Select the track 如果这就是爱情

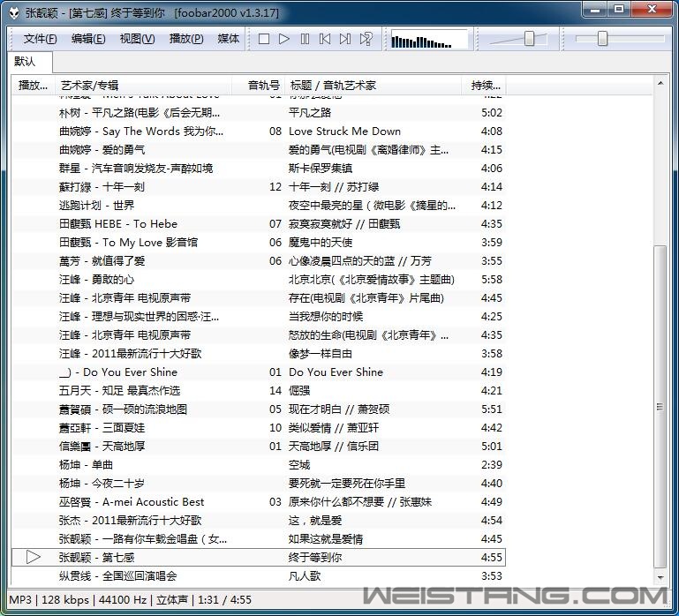coord(259,539)
